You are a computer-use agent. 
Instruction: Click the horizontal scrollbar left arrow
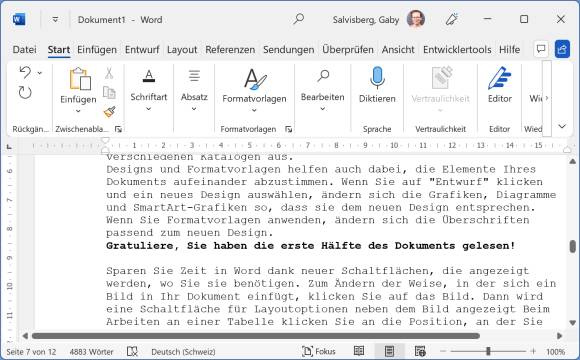25,336
